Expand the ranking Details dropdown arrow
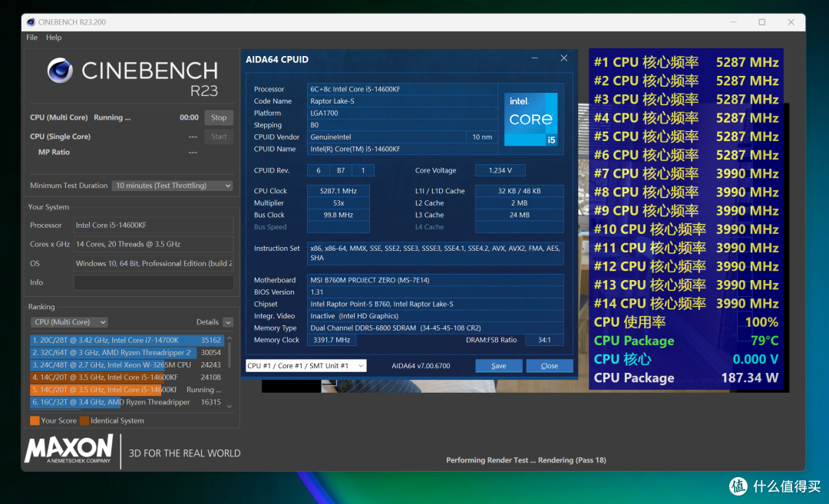The height and width of the screenshot is (504, 829). pos(228,322)
